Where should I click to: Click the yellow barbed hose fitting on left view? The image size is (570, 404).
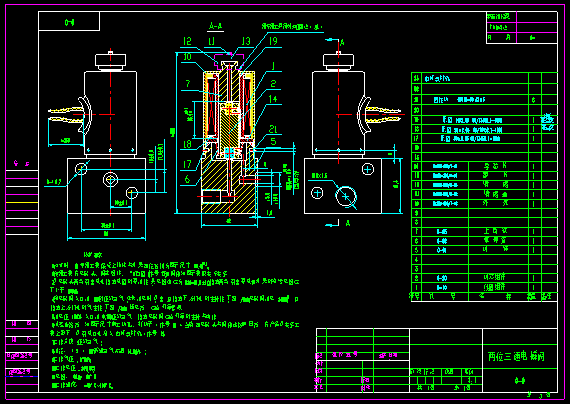pyautogui.click(x=66, y=115)
